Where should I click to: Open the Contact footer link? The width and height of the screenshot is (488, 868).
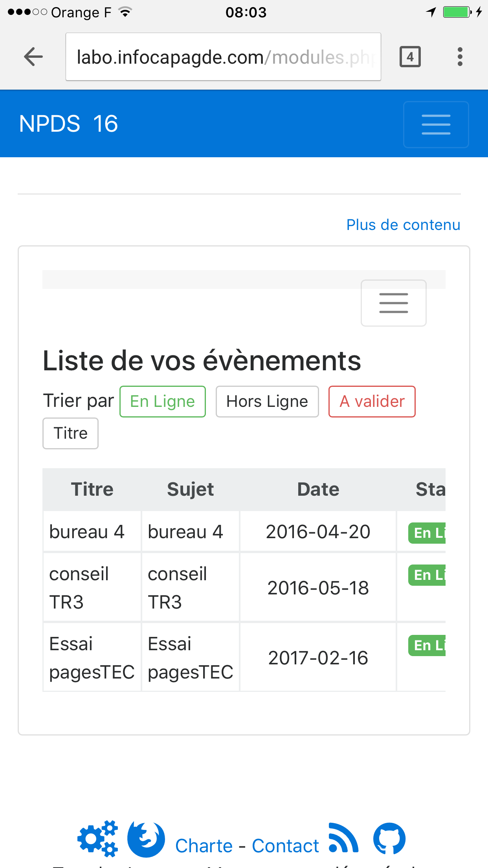(285, 846)
